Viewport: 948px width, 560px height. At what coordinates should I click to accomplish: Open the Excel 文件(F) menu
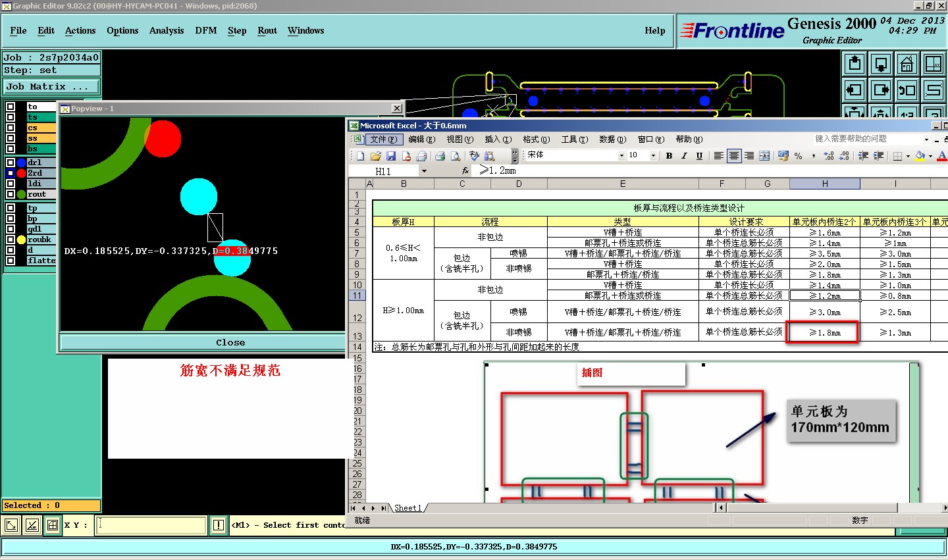coord(383,140)
